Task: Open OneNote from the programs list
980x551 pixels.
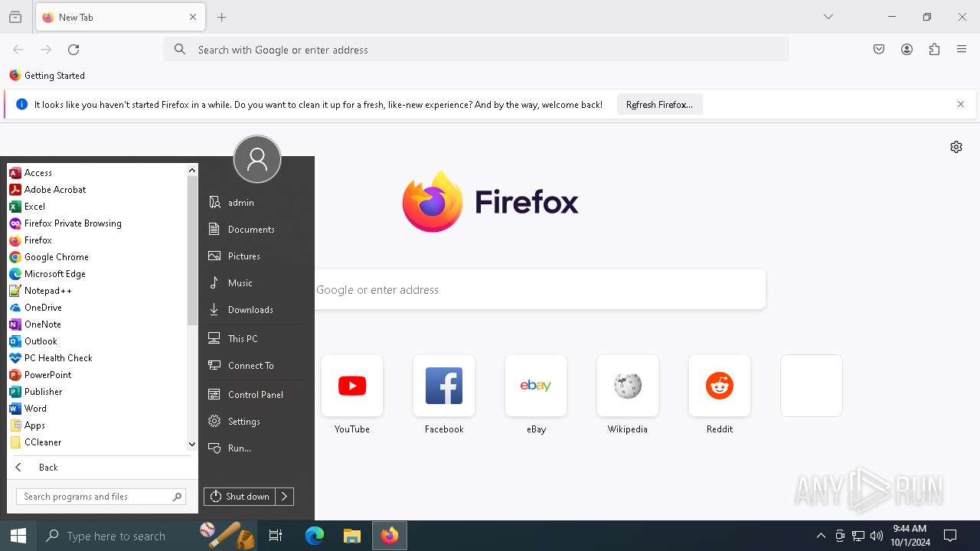Action: pyautogui.click(x=98, y=324)
